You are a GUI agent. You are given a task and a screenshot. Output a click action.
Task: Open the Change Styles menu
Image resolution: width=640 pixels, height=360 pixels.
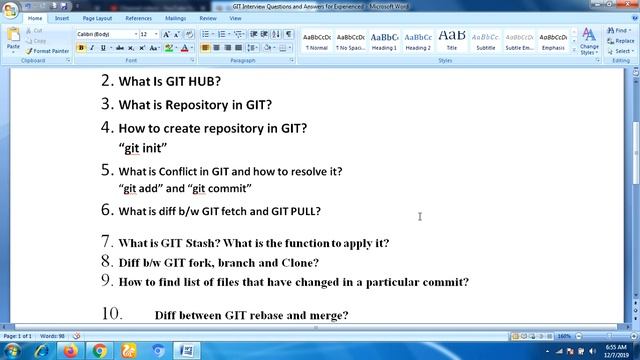(x=589, y=41)
